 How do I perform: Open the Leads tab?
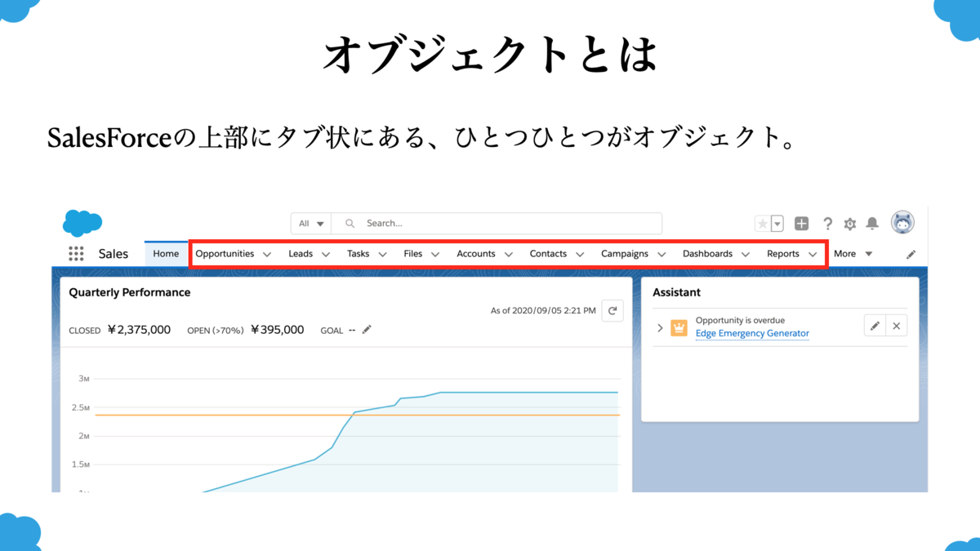point(301,254)
